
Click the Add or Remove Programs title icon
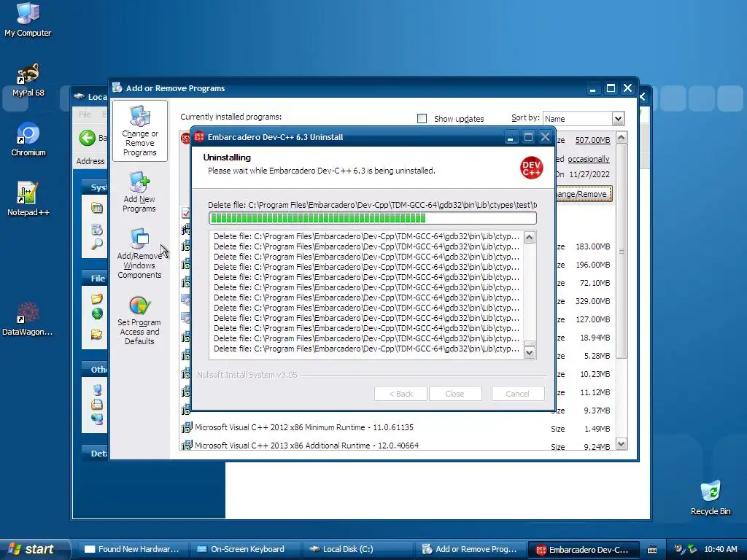coord(117,88)
